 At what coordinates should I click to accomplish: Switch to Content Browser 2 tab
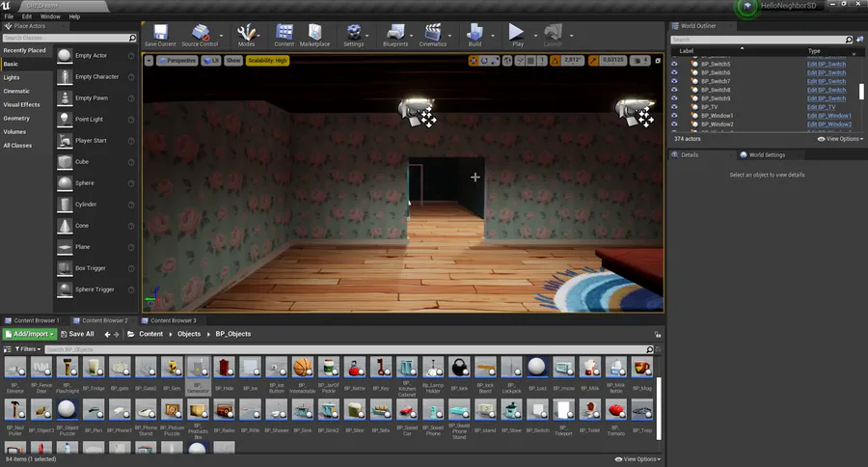coord(104,320)
